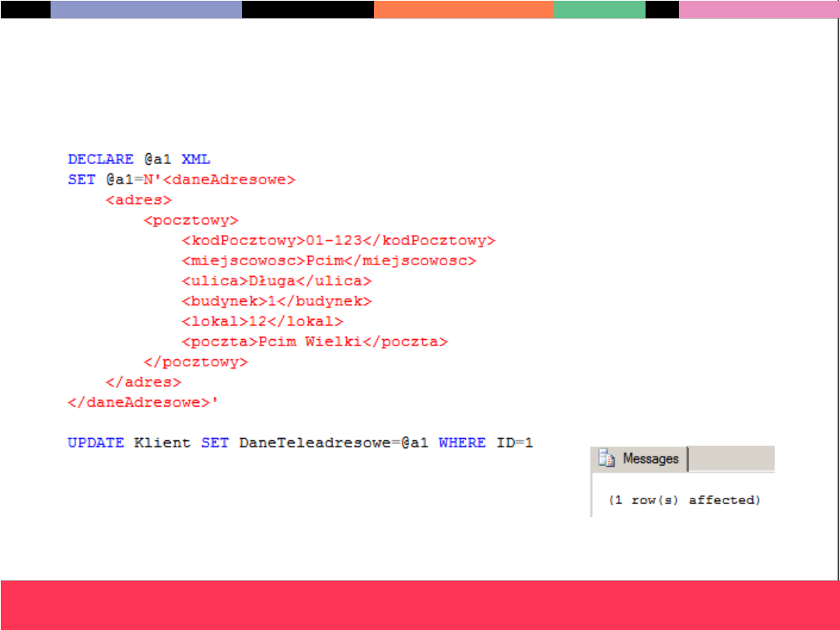Click the green segment in top bar

(x=599, y=9)
